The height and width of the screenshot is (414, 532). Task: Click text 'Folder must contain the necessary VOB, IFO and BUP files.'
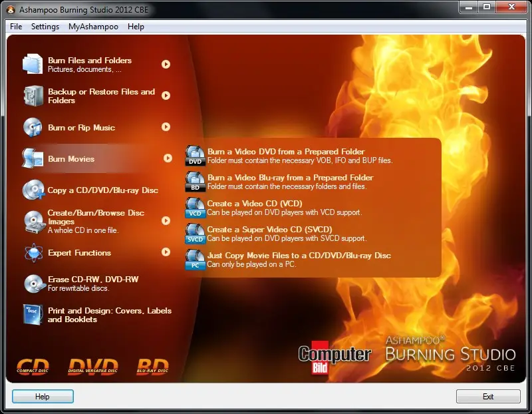tap(300, 160)
